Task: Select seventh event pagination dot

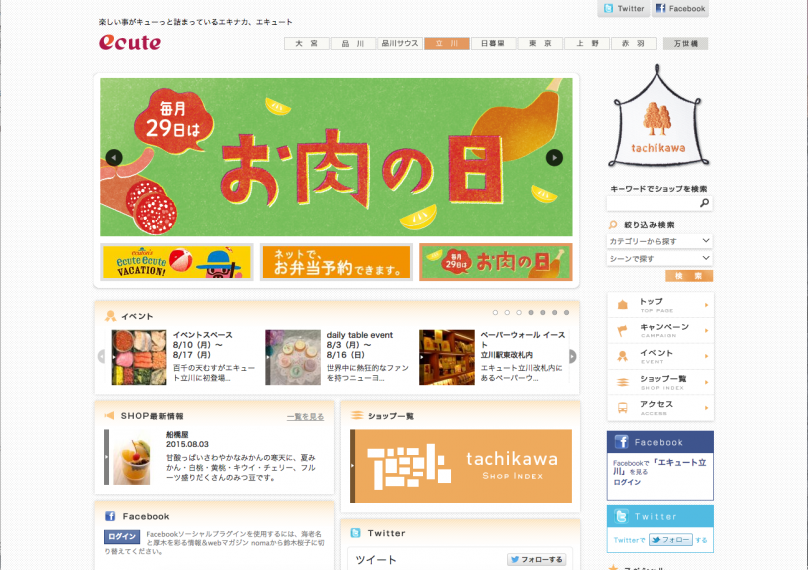Action: (x=566, y=312)
